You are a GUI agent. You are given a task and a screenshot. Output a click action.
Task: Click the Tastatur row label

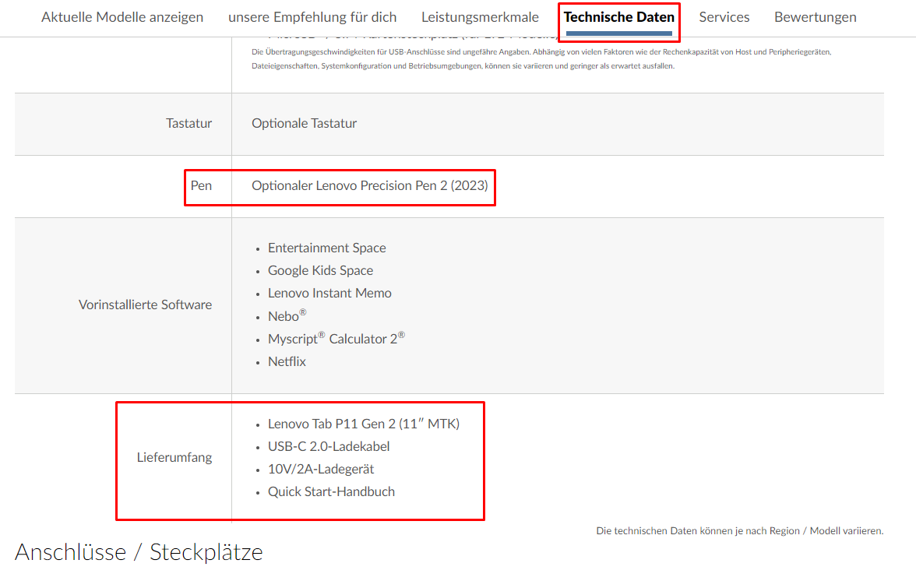point(188,123)
